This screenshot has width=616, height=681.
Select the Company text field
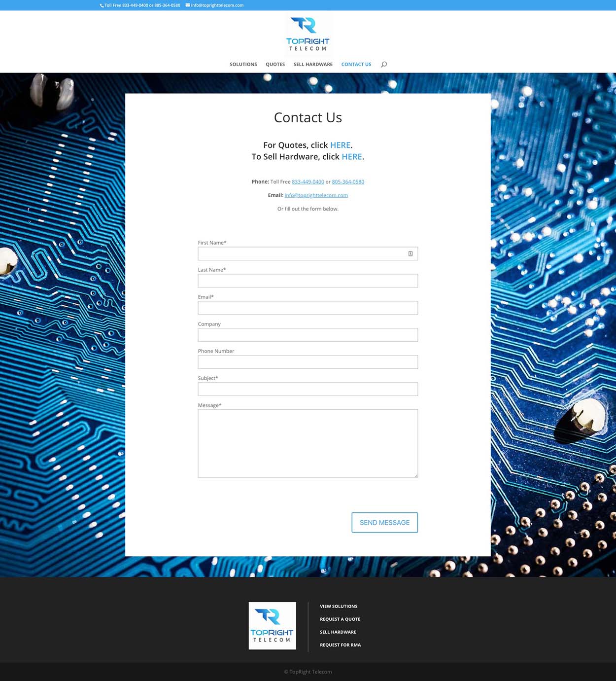point(308,335)
